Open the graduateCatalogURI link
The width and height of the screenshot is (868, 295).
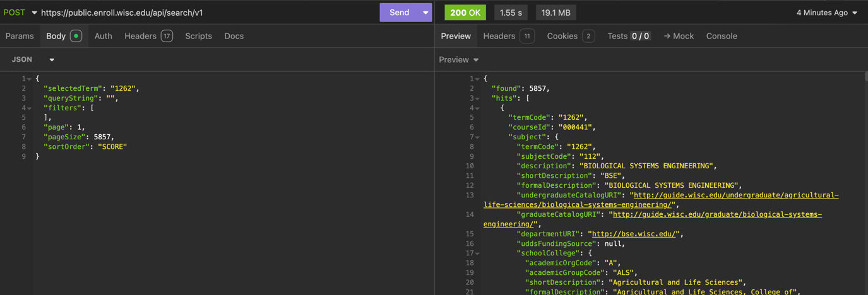[x=653, y=219]
